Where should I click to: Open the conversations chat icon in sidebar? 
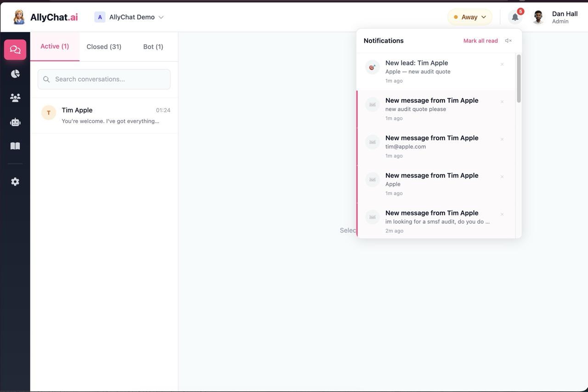[x=15, y=50]
